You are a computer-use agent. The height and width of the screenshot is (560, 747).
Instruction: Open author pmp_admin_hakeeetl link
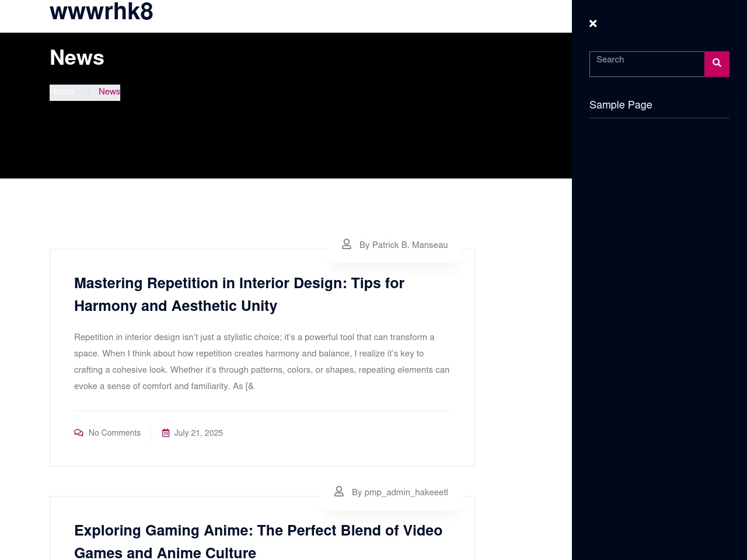point(400,492)
